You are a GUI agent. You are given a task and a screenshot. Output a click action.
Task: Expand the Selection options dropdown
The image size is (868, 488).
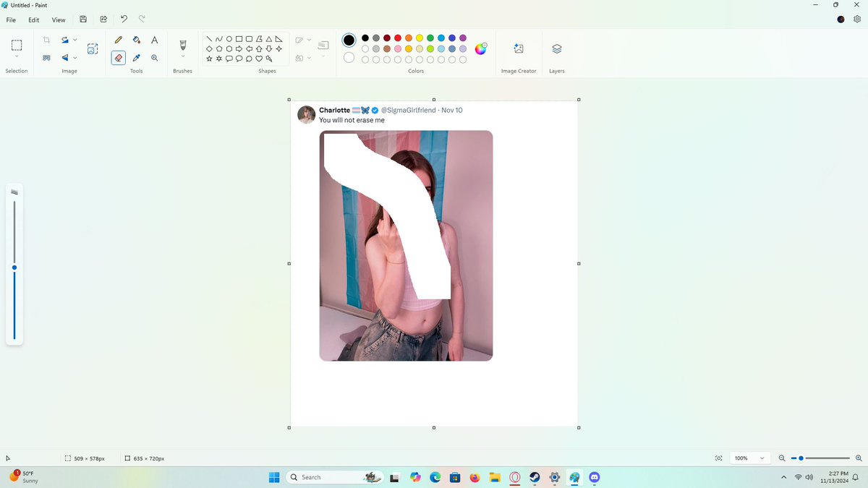17,56
